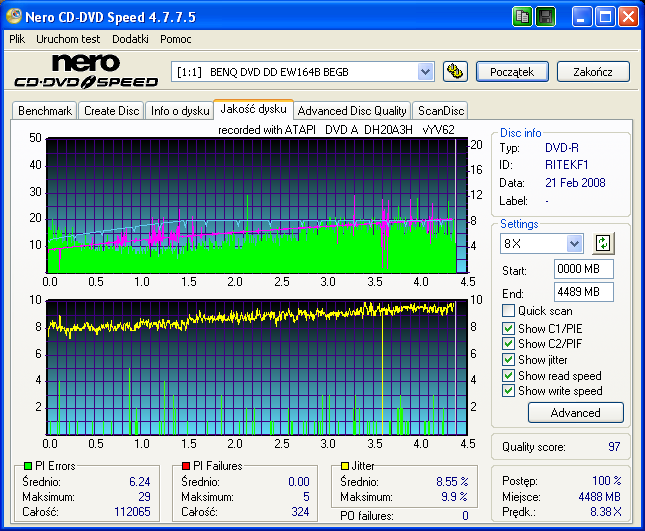Expand the BENQ drive selection dropdown
The height and width of the screenshot is (531, 645).
pos(425,72)
